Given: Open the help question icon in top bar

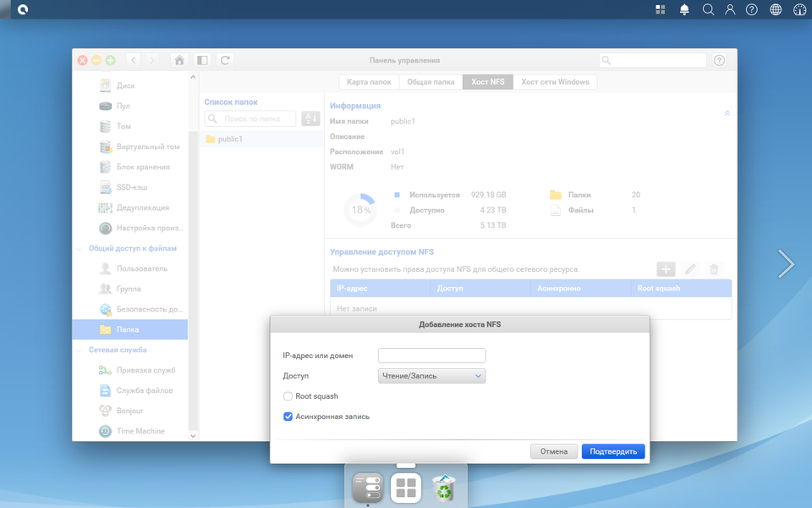Looking at the screenshot, I should click(752, 9).
